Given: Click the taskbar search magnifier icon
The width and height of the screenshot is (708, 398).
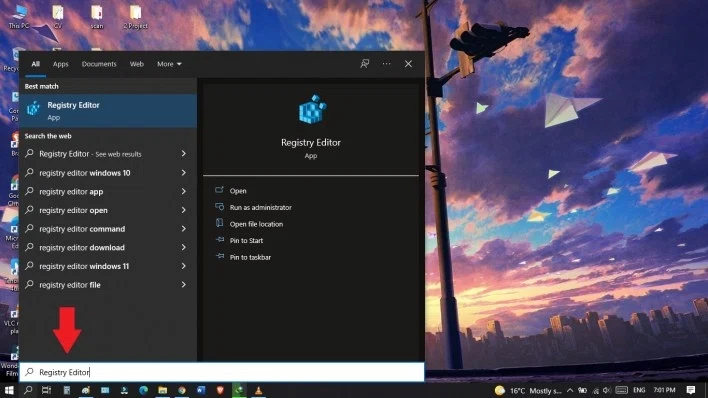Looking at the screenshot, I should (x=28, y=390).
